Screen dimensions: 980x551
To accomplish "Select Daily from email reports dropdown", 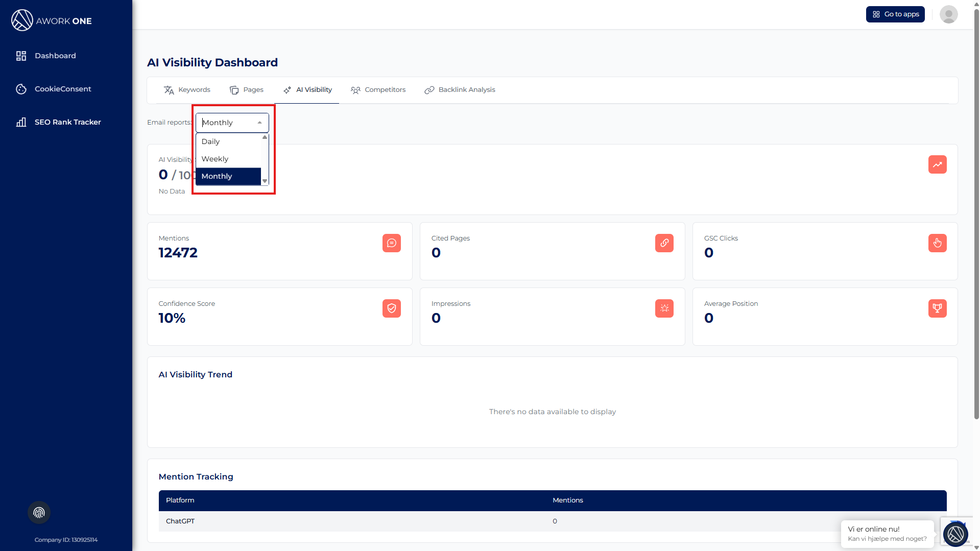I will (x=210, y=141).
